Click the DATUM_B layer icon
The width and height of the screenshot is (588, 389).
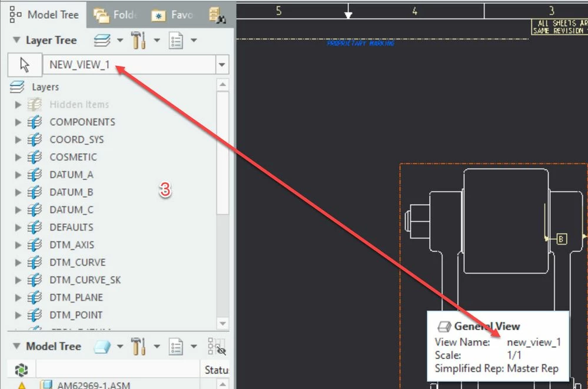tap(35, 192)
